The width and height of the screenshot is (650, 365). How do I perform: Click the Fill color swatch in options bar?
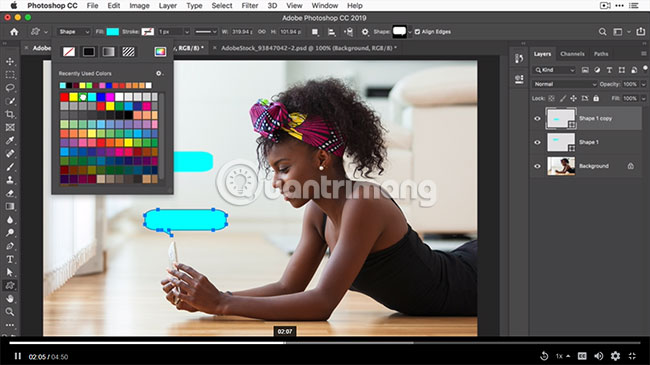[x=112, y=32]
